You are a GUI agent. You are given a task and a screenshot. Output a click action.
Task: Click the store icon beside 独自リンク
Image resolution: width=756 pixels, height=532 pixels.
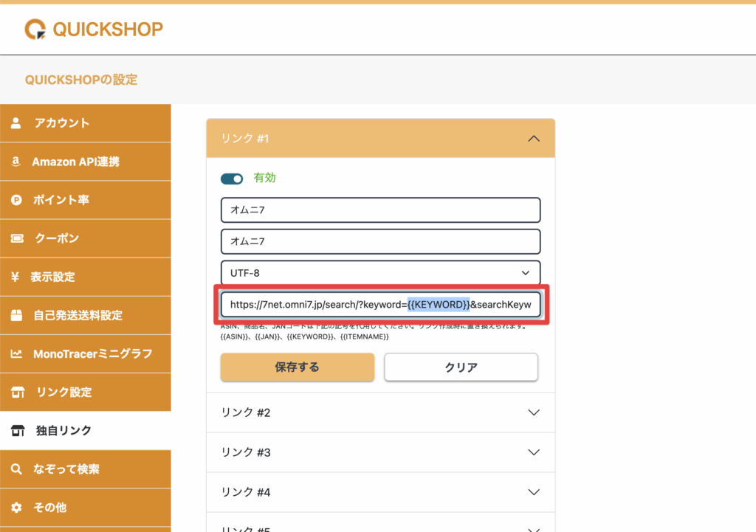(x=18, y=430)
